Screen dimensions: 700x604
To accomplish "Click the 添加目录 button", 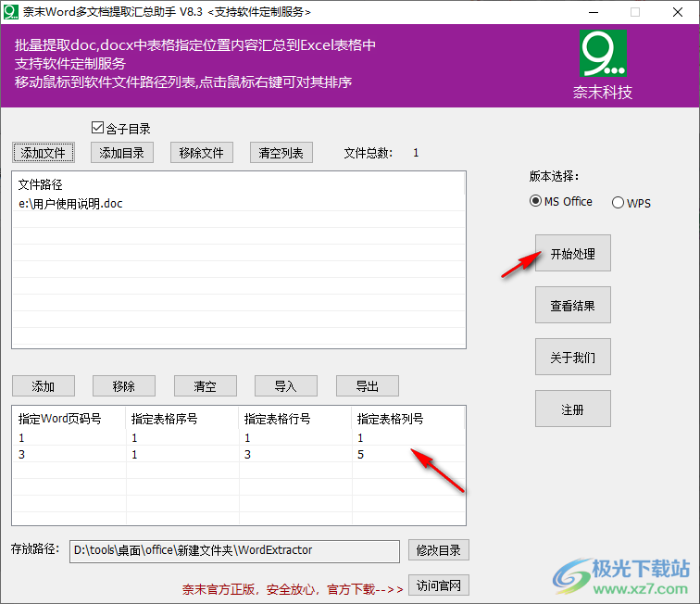I will click(x=122, y=153).
